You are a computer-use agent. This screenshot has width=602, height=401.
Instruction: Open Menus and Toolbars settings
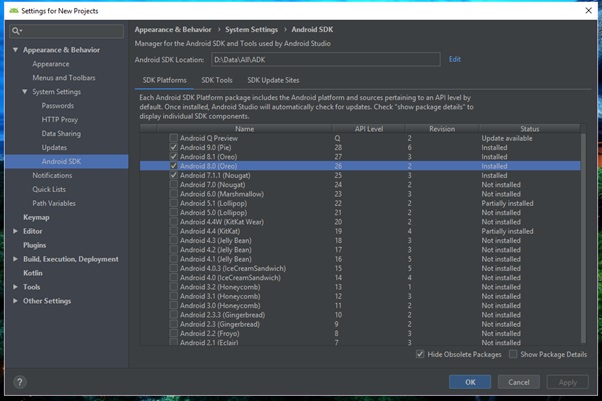(x=64, y=78)
